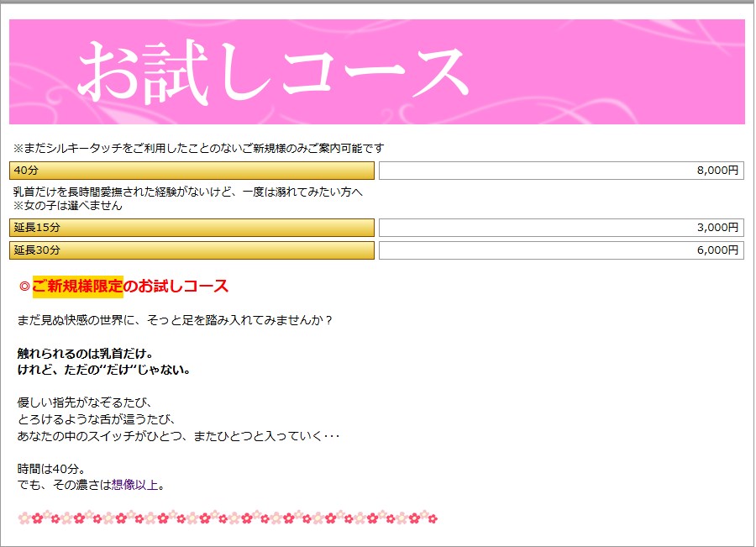Image resolution: width=756 pixels, height=547 pixels.
Task: Click the middle flower of the divider
Action: pyautogui.click(x=228, y=518)
